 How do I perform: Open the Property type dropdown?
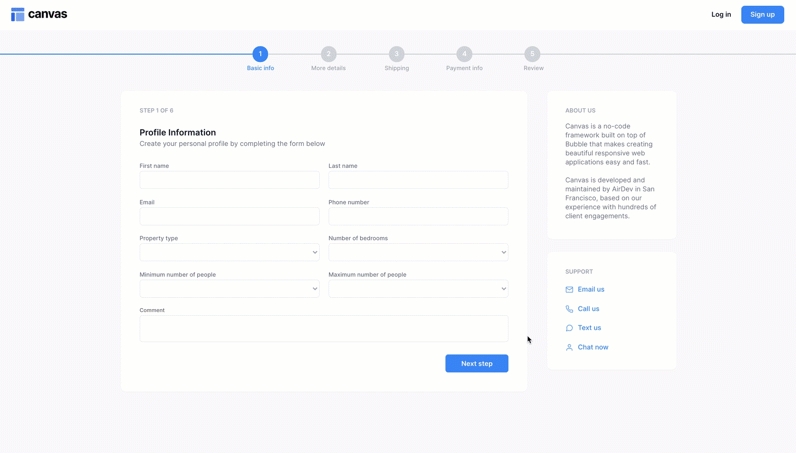click(x=229, y=252)
